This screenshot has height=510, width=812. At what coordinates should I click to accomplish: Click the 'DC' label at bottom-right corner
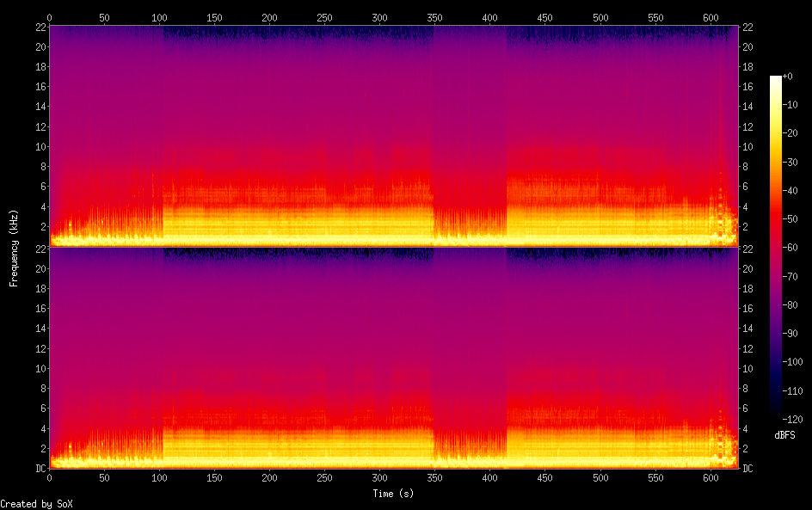(x=748, y=469)
